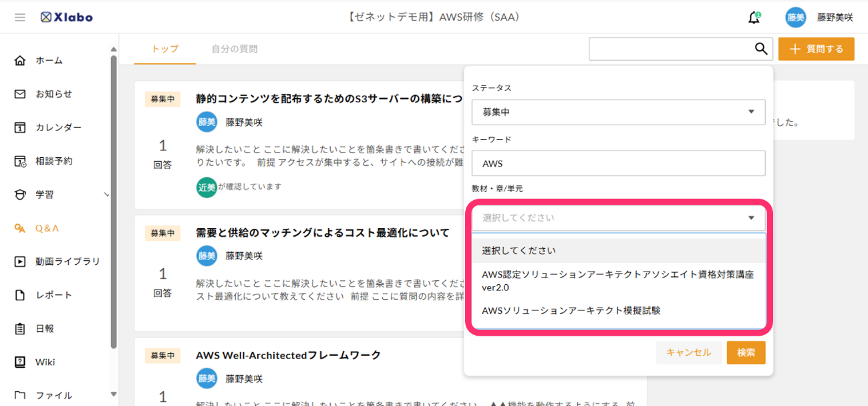Click the カレンダー calendar icon
Viewport: 868px width, 406px height.
20,127
